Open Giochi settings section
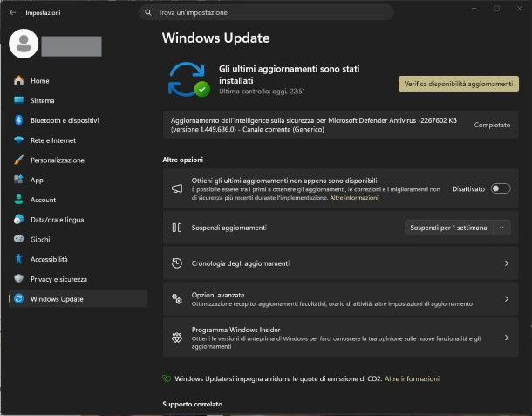Image resolution: width=532 pixels, height=416 pixels. coord(78,239)
